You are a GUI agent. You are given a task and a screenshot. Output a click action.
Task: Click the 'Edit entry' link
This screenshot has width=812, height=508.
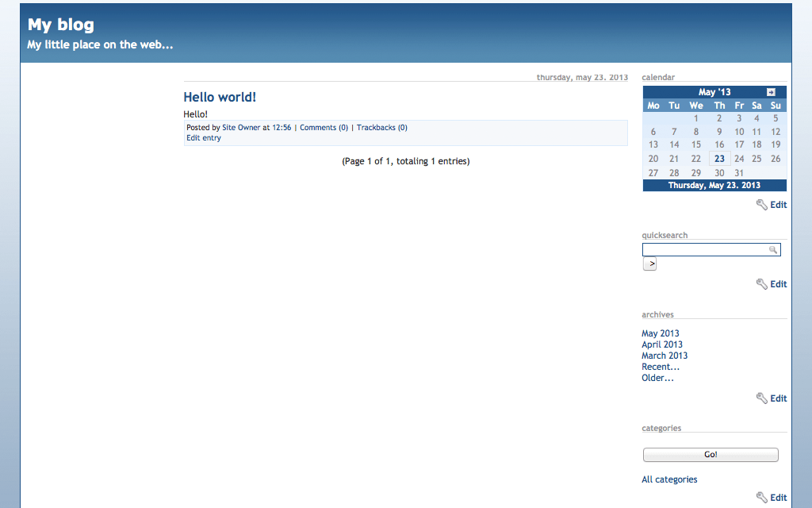click(204, 138)
